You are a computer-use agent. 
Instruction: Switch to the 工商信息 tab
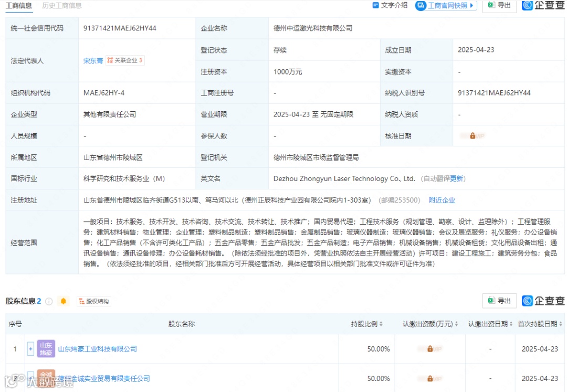(19, 5)
